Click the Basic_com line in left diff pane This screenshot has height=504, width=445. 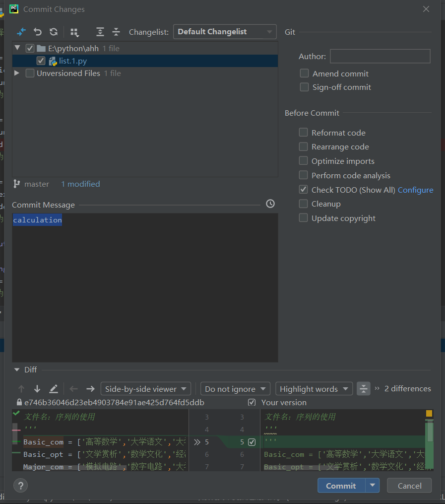[x=104, y=442]
